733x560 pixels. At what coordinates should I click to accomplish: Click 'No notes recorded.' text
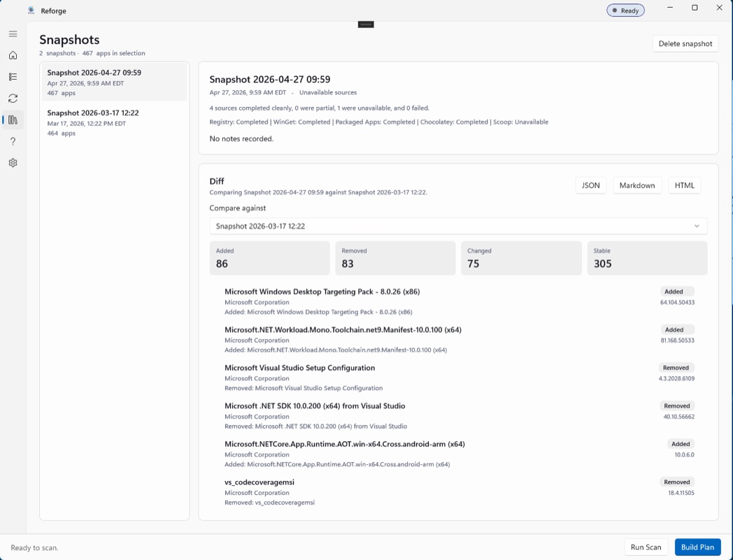click(241, 139)
